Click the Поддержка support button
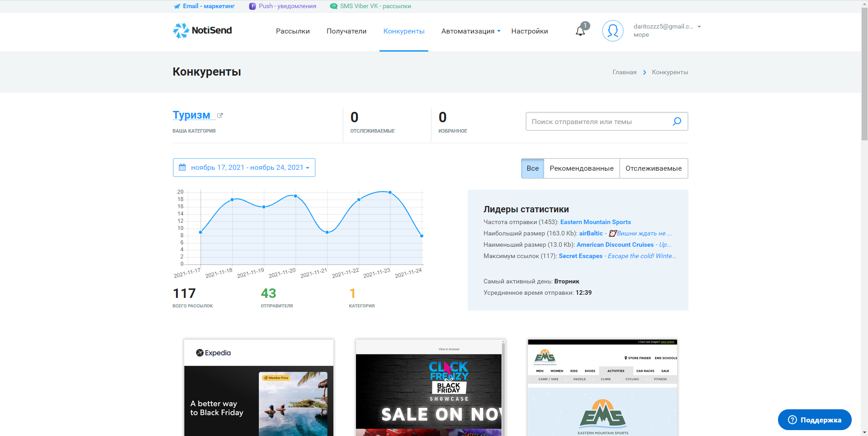The image size is (868, 436). point(815,420)
